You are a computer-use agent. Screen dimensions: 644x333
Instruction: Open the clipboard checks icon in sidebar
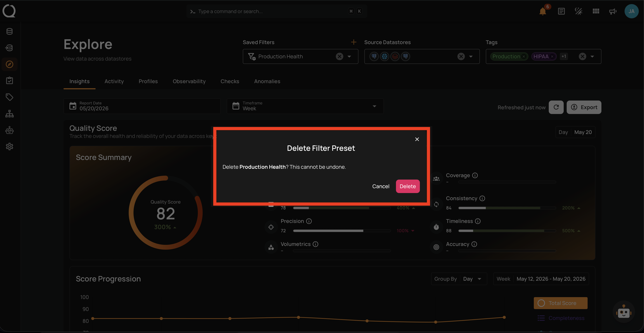tap(10, 81)
